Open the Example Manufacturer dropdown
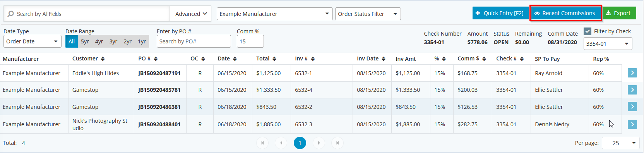Viewport: 644px width, 153px height. 274,14
